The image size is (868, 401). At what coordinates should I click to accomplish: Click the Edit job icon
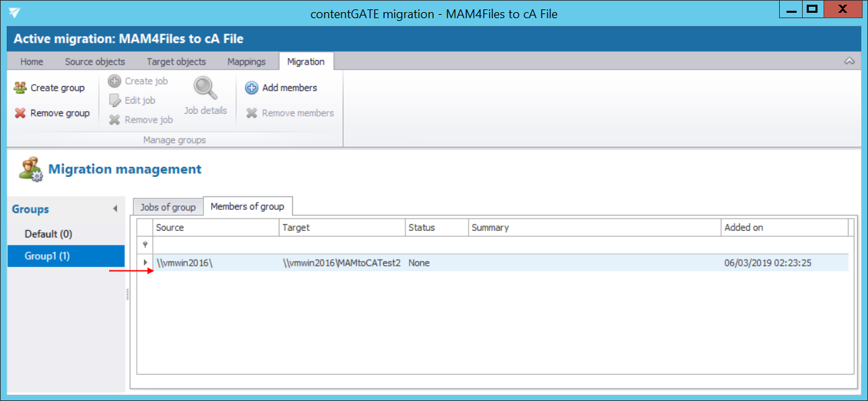pyautogui.click(x=114, y=100)
